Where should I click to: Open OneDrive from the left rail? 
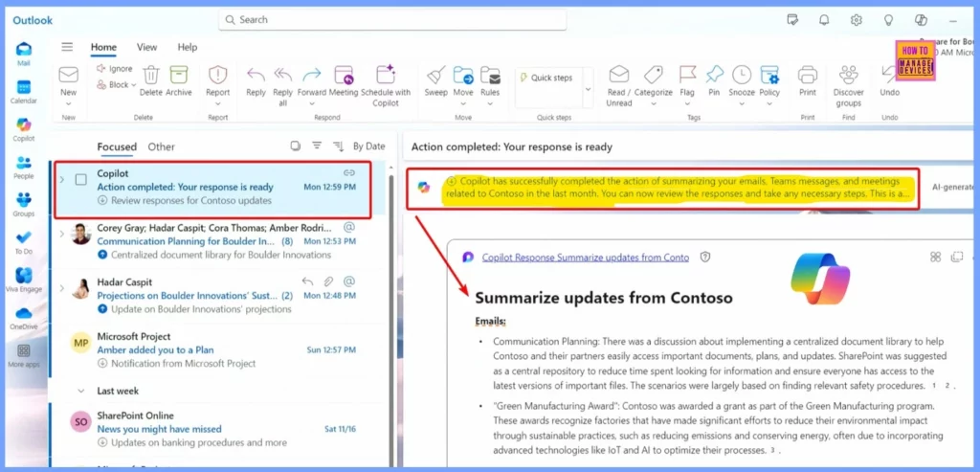tap(24, 318)
